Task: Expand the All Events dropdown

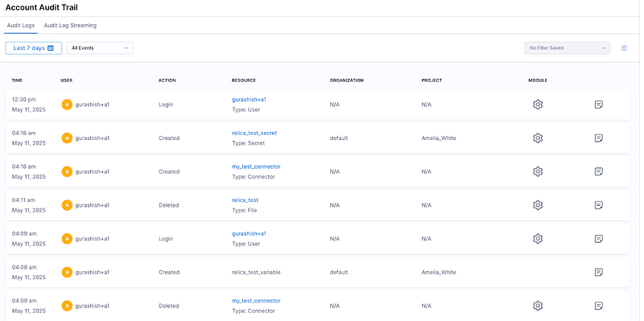Action: click(x=100, y=48)
